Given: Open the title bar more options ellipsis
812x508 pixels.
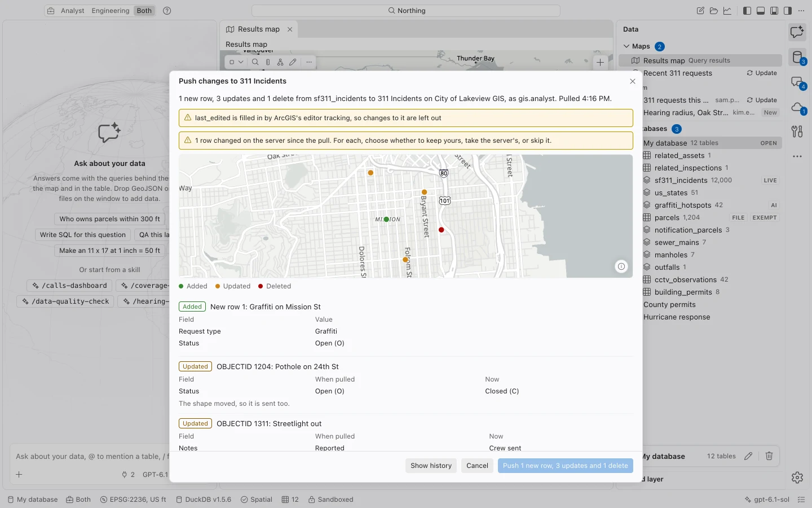Looking at the screenshot, I should [801, 11].
